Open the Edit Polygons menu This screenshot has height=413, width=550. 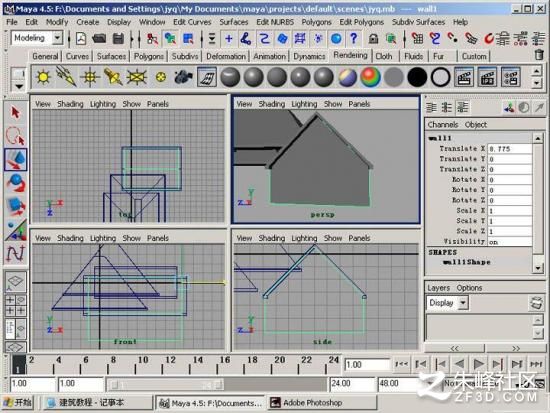(361, 22)
